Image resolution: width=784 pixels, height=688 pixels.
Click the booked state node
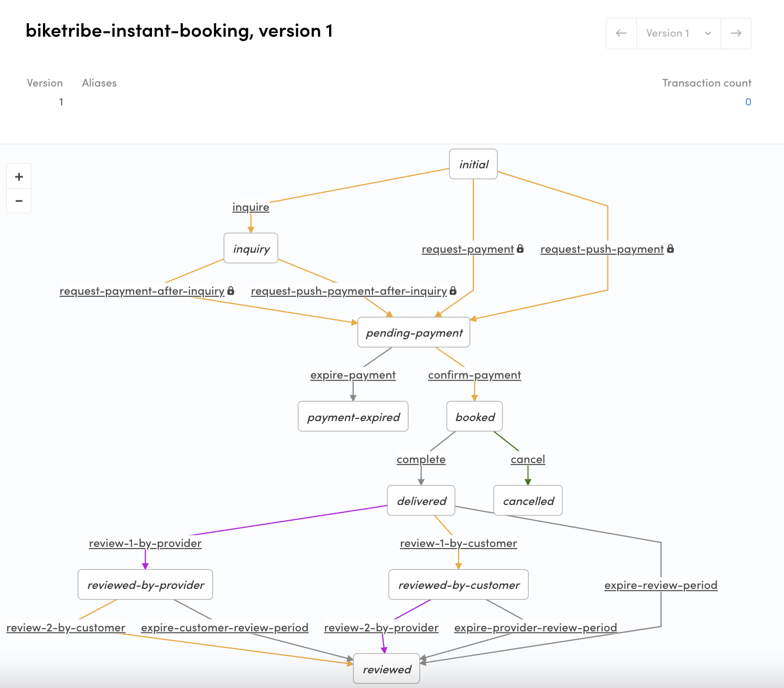[x=474, y=416]
